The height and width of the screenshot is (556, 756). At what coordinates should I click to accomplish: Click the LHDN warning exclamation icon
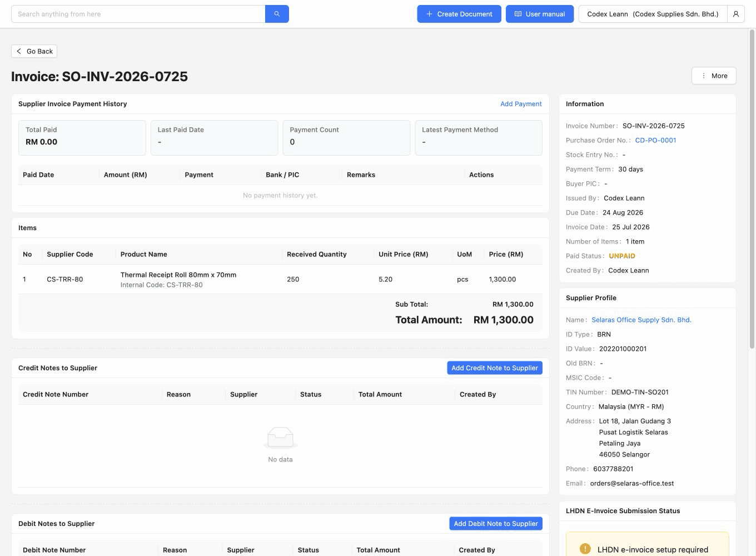click(x=585, y=549)
